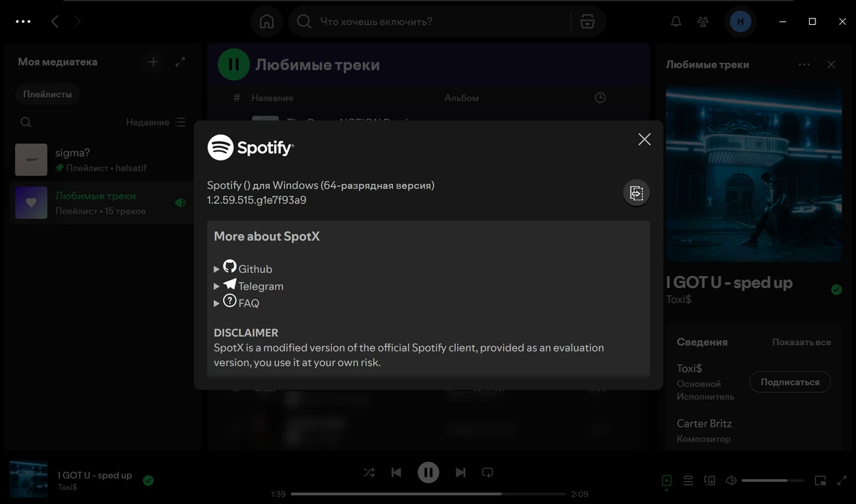Viewport: 856px width, 504px height.
Task: Click the duration clock column icon
Action: [x=600, y=98]
